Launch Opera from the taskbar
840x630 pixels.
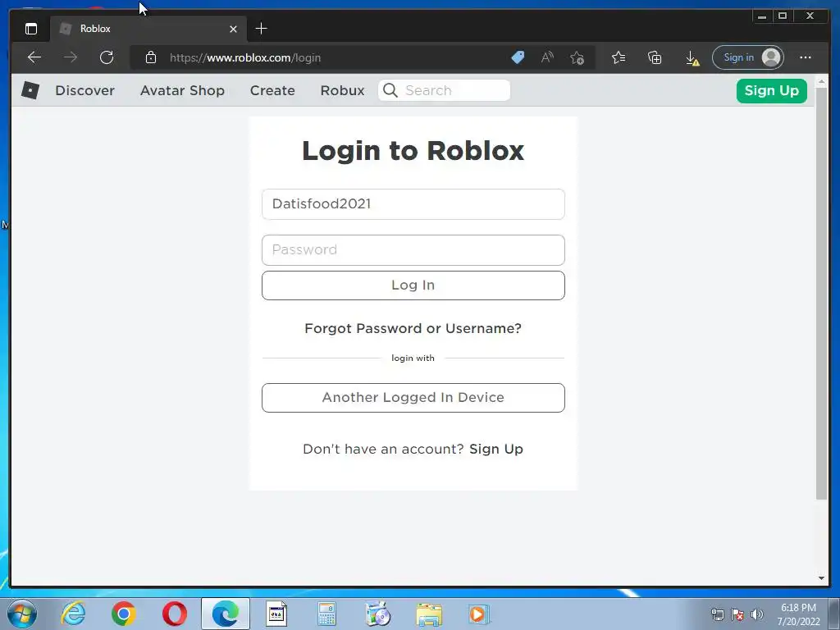click(175, 614)
